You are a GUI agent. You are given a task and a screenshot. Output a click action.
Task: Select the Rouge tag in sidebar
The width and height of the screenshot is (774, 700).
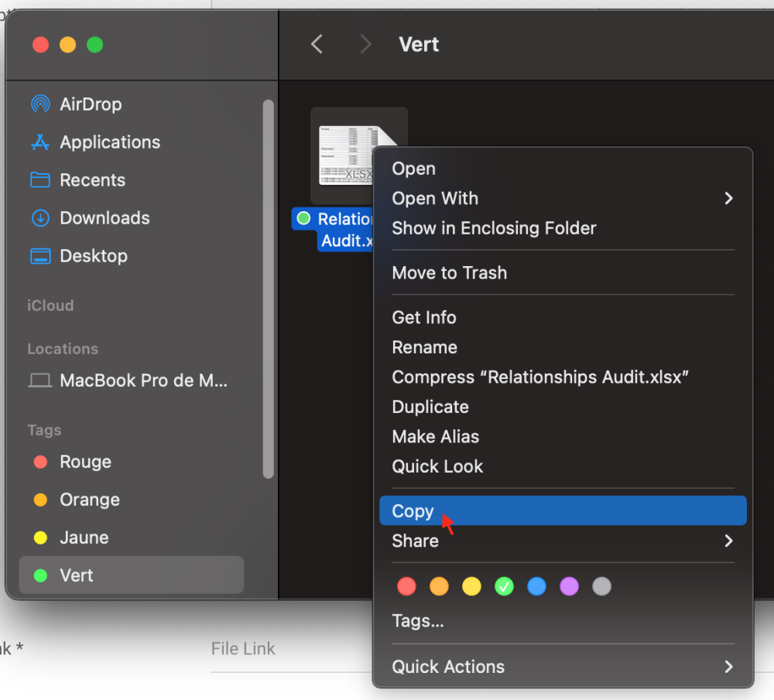[85, 462]
